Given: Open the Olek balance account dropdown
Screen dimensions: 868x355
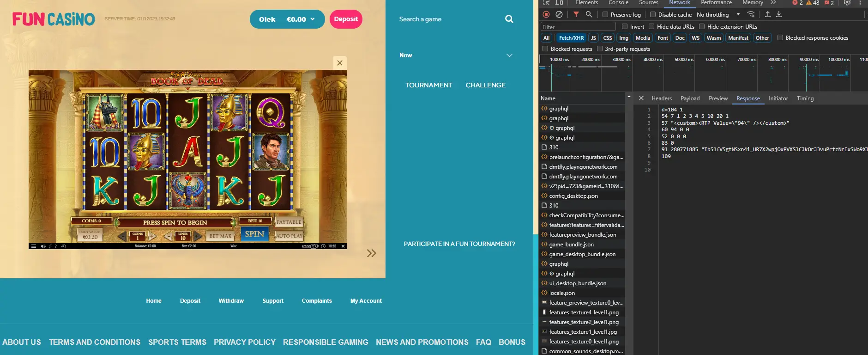Looking at the screenshot, I should tap(287, 19).
